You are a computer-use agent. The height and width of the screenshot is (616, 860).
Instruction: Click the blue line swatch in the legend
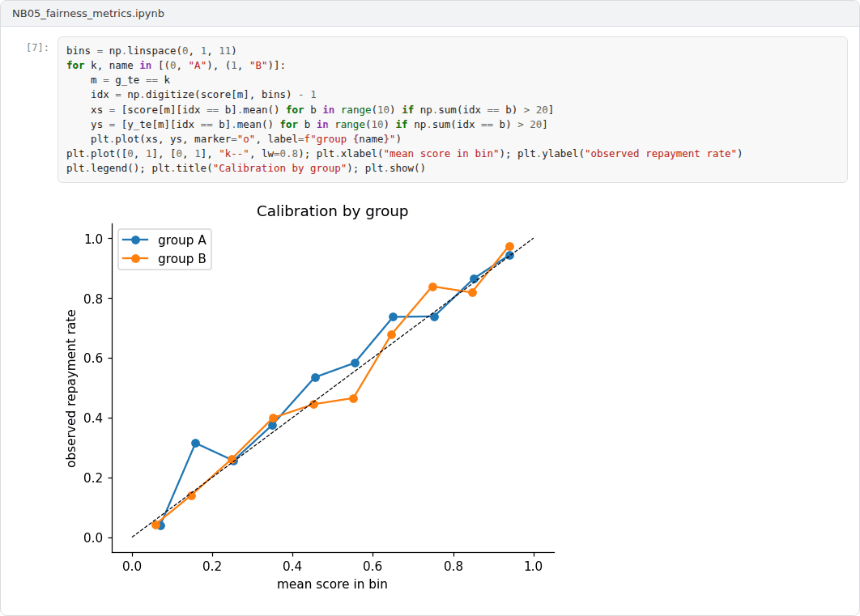click(135, 240)
